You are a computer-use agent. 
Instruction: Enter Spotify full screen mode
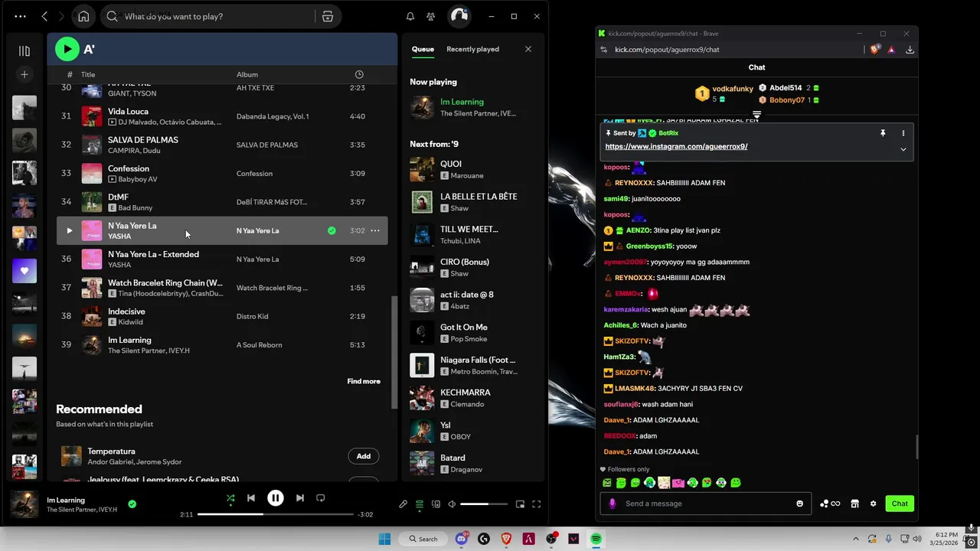tap(537, 504)
